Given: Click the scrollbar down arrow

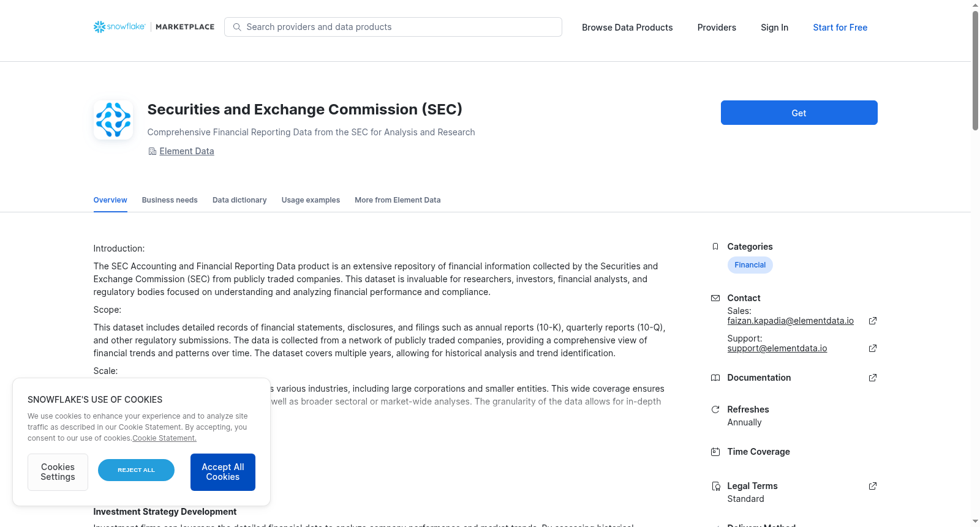Looking at the screenshot, I should pos(975,521).
